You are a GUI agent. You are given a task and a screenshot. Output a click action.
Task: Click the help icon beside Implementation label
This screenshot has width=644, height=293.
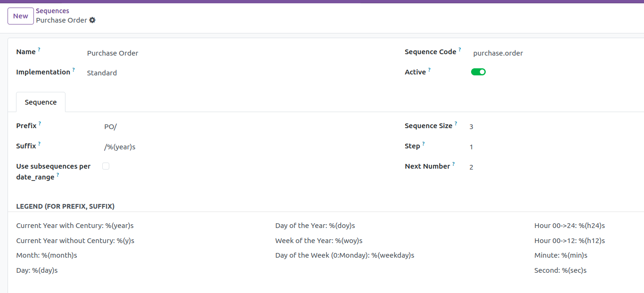(73, 70)
